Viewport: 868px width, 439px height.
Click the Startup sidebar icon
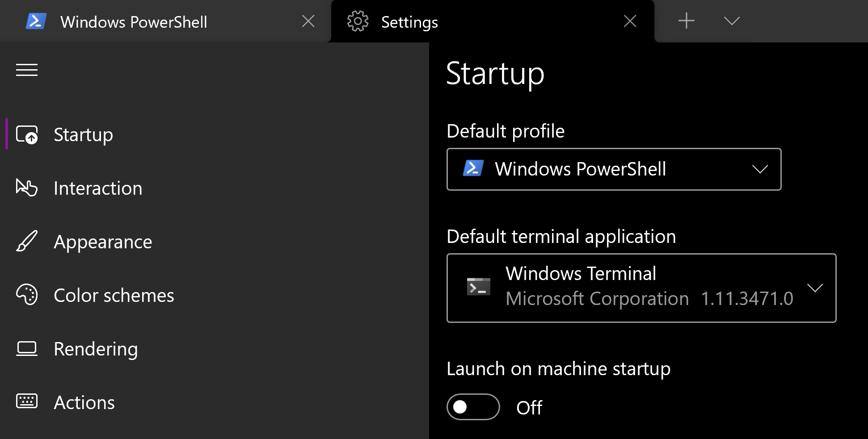pos(27,134)
